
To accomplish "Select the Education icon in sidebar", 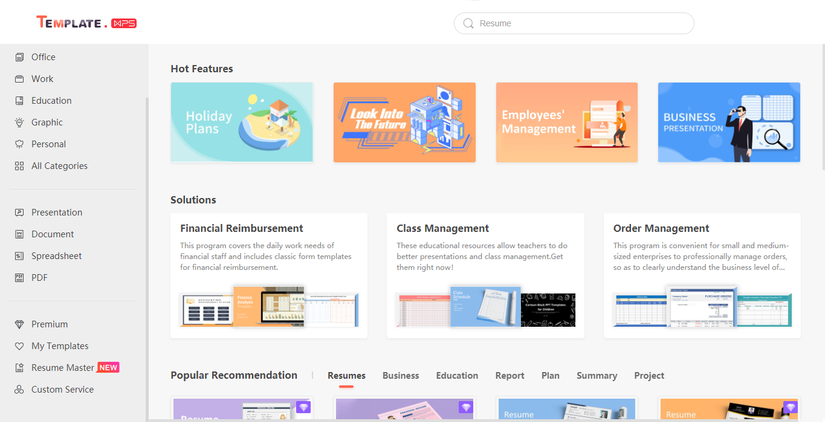I will pyautogui.click(x=19, y=101).
